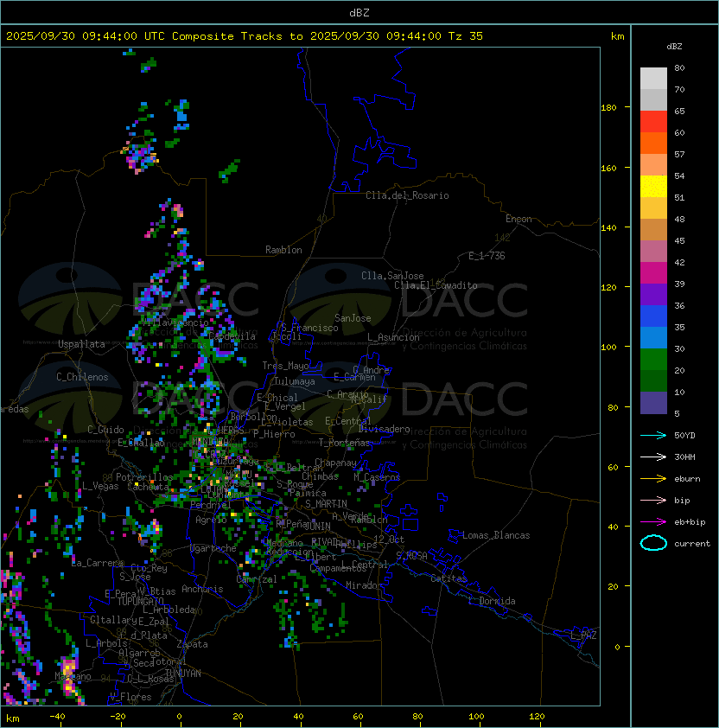The width and height of the screenshot is (719, 728).
Task: Click the 60 dBZ orange swatch
Action: click(653, 143)
